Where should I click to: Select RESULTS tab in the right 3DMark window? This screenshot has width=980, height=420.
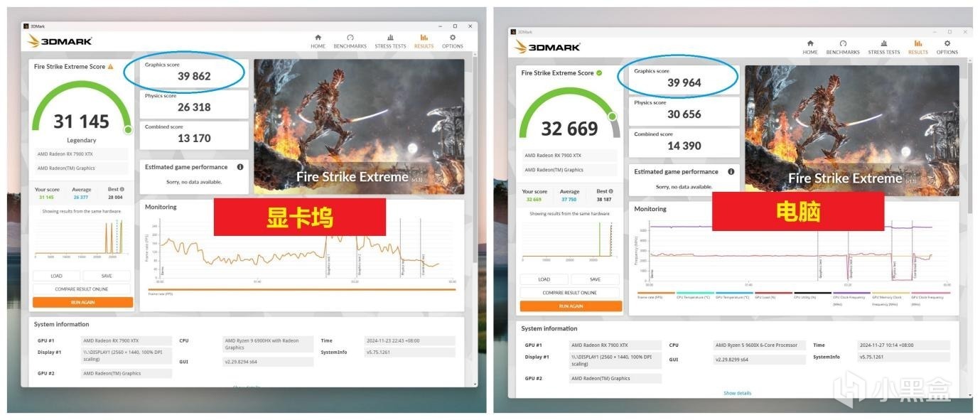(x=918, y=48)
